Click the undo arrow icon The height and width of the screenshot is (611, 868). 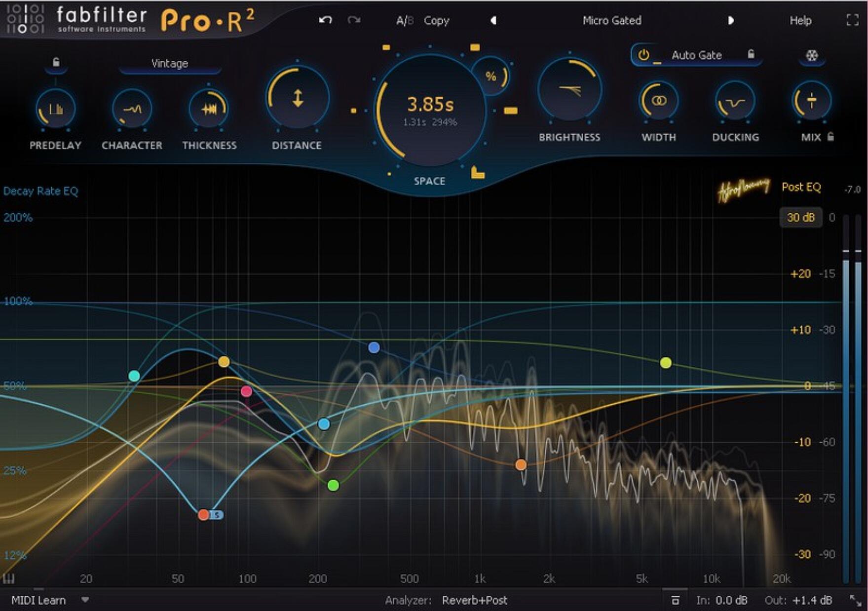[325, 20]
